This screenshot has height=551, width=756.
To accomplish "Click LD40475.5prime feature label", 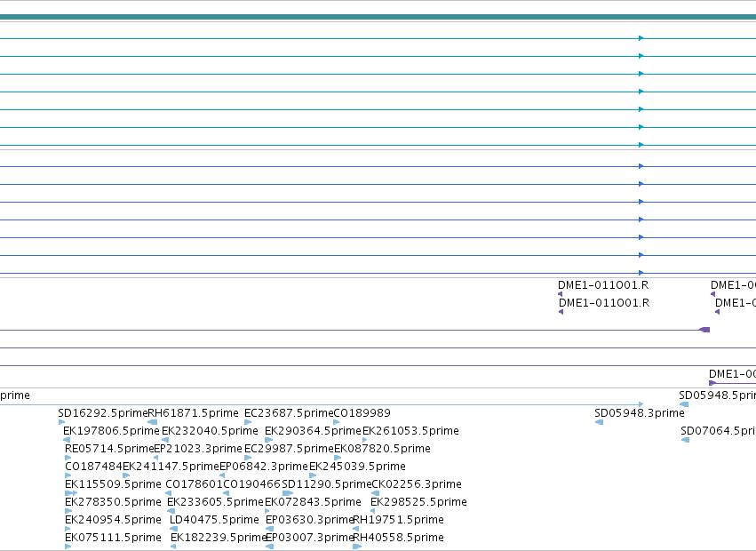I will point(215,520).
